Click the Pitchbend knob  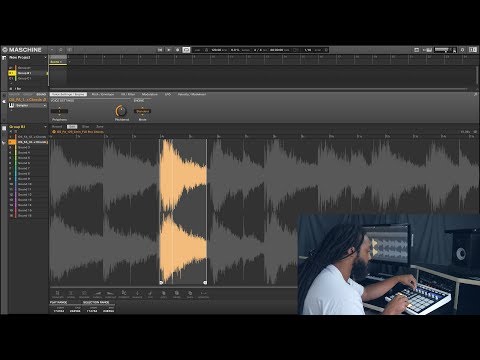coord(121,111)
